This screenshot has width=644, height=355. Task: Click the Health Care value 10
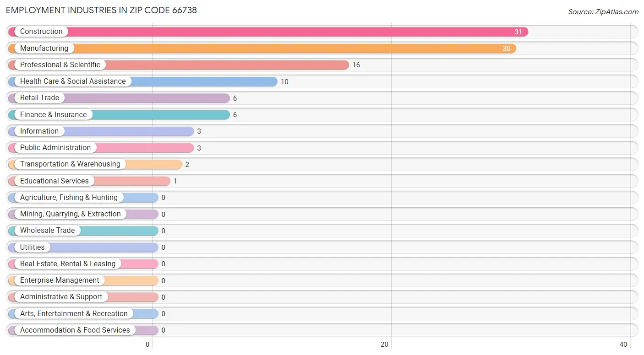[x=284, y=82]
